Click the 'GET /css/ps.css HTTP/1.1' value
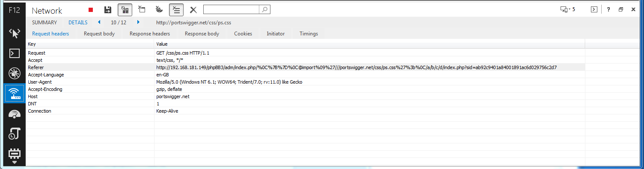The image size is (644, 169). pos(183,53)
